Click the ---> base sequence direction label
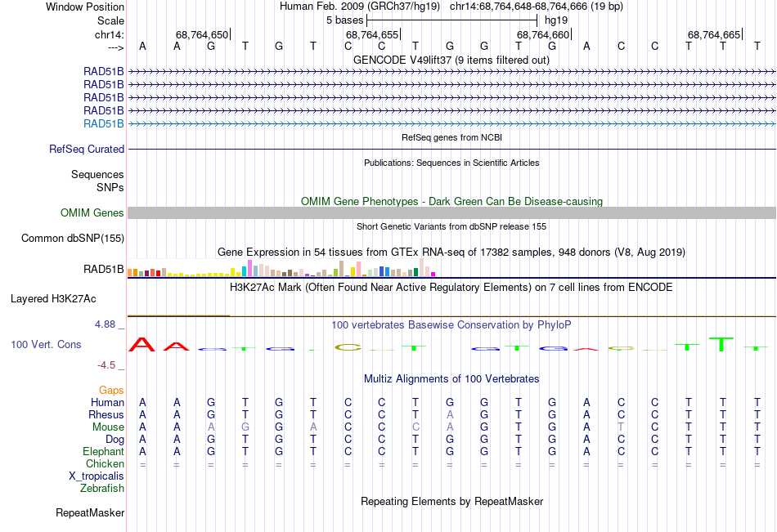This screenshot has width=777, height=532. click(x=116, y=47)
